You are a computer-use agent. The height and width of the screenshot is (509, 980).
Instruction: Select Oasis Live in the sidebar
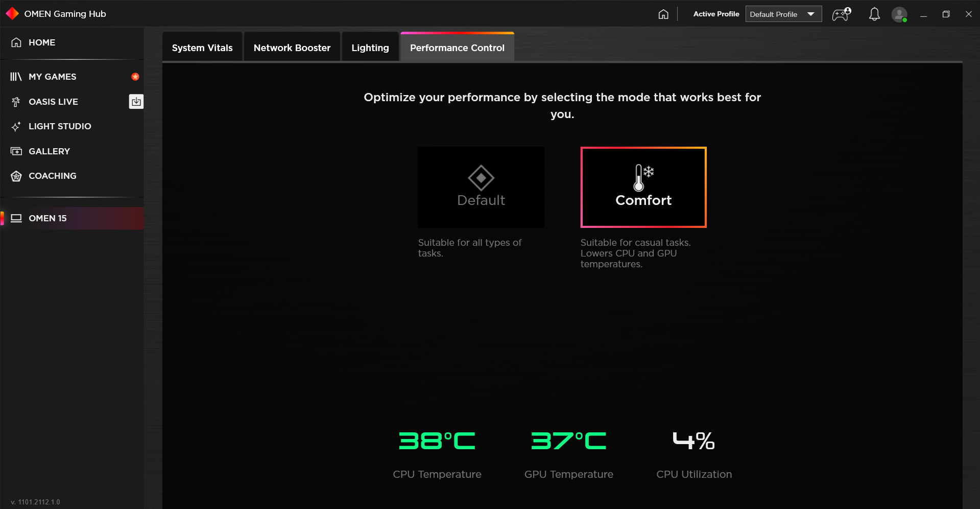tap(54, 101)
